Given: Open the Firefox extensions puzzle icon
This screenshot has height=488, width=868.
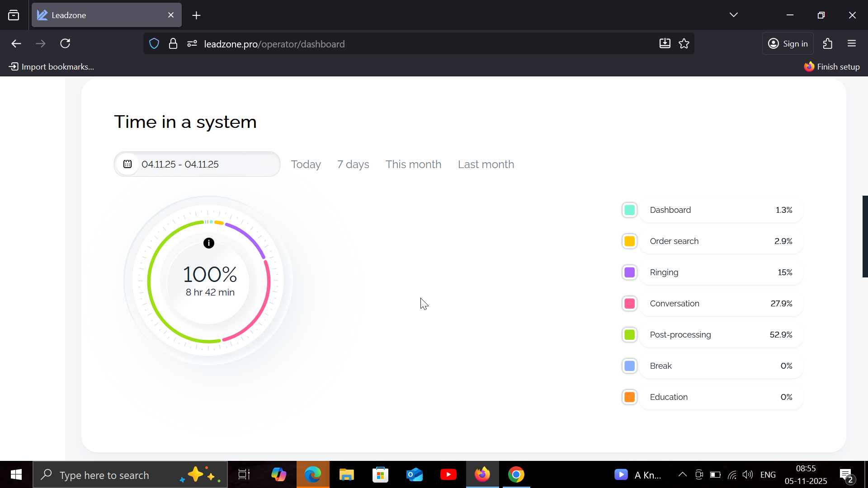Looking at the screenshot, I should click(827, 44).
